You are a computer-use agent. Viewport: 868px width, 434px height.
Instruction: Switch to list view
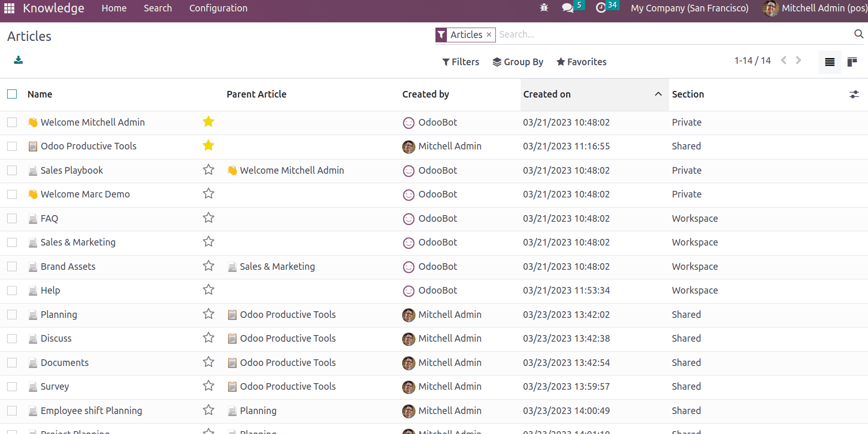point(829,62)
